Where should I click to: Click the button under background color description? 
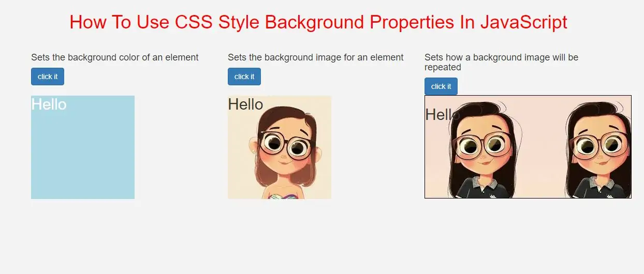click(x=48, y=77)
